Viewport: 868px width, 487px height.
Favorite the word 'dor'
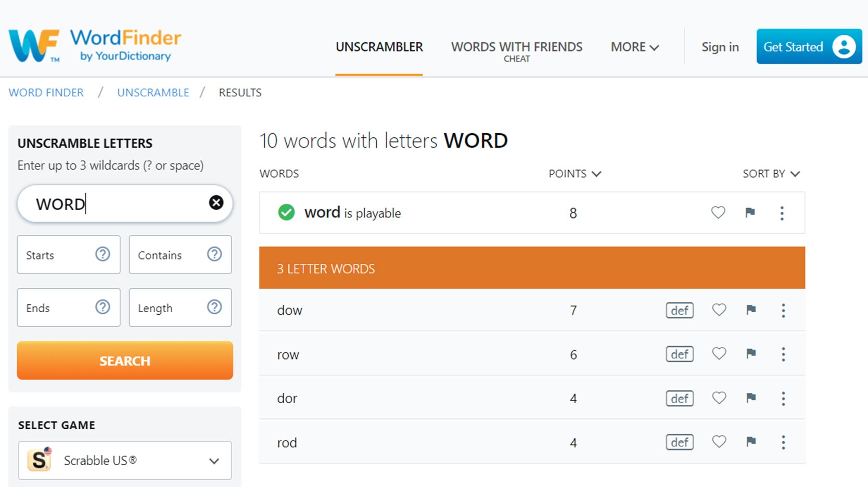719,398
